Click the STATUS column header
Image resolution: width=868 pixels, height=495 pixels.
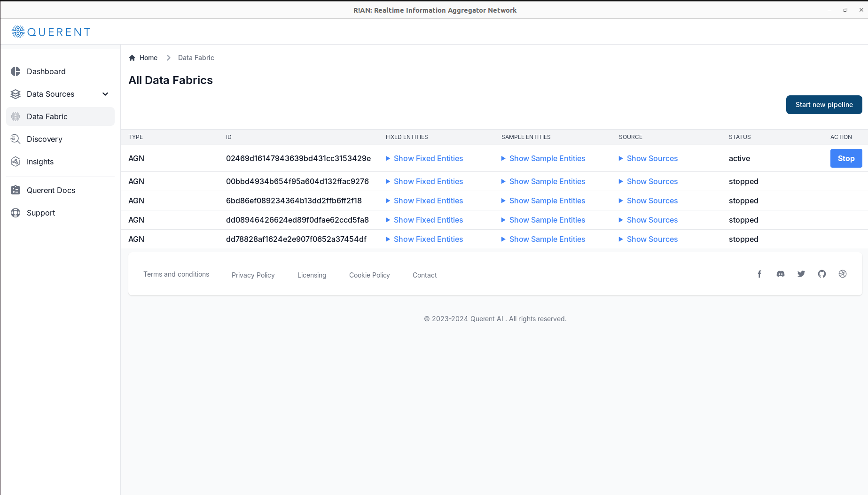coord(740,137)
